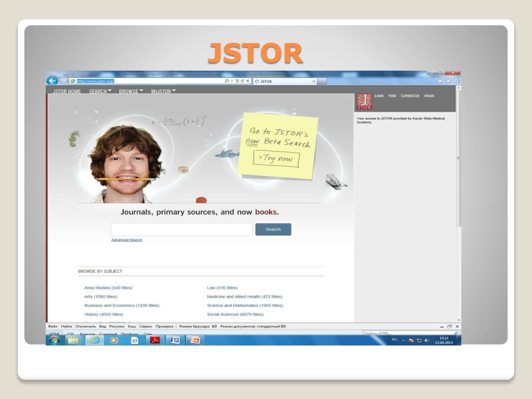532x399 pixels.
Task: Click the taskbar clock showing 15:11
Action: (444, 340)
